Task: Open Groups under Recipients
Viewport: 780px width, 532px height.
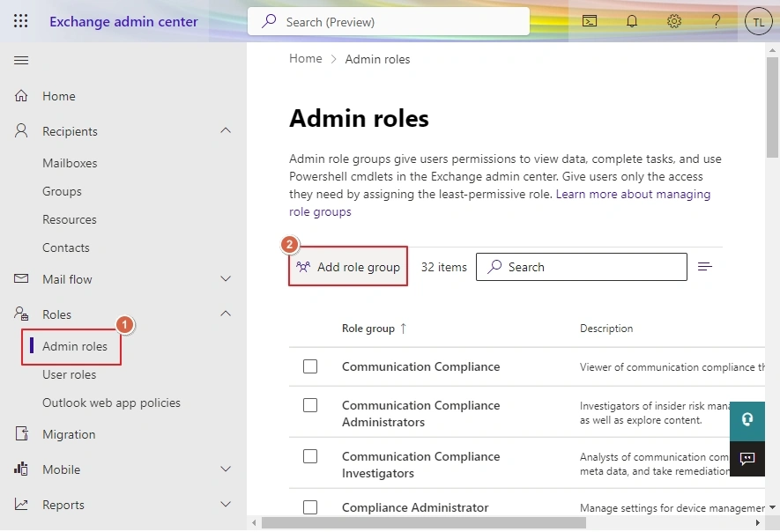Action: click(63, 191)
